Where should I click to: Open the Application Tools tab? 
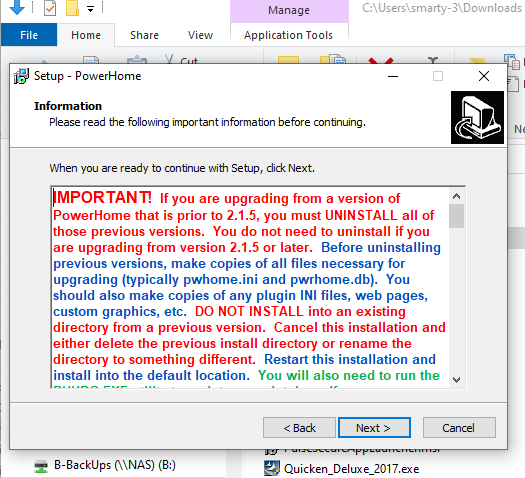(288, 35)
